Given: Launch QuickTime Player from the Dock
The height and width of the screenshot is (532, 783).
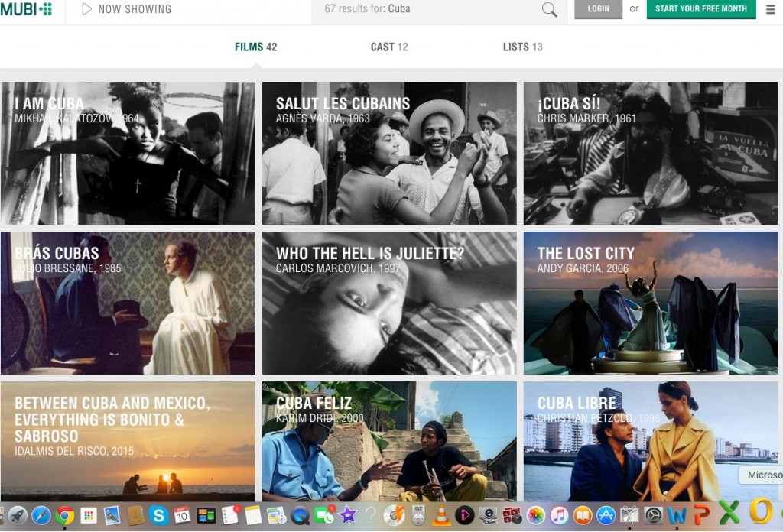Looking at the screenshot, I should coord(300,515).
